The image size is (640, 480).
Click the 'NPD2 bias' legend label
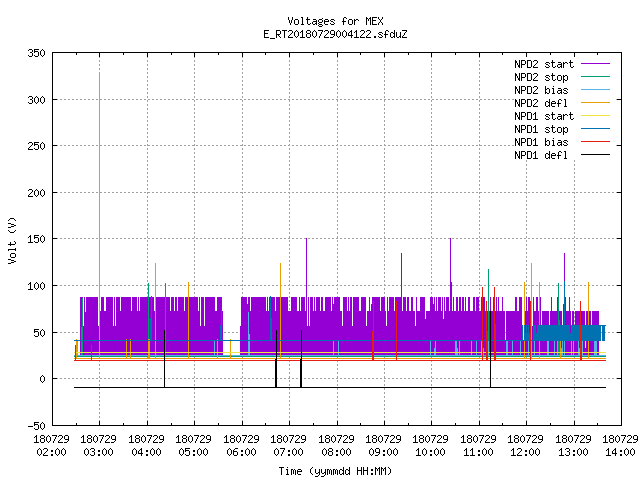541,90
